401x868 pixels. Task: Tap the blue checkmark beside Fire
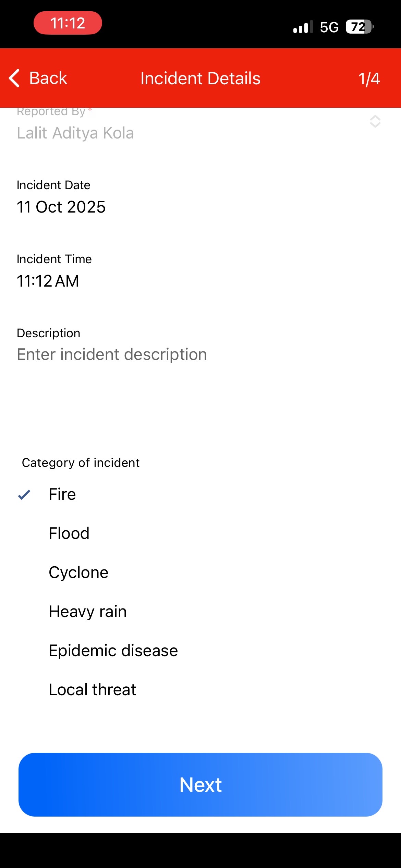click(x=24, y=494)
